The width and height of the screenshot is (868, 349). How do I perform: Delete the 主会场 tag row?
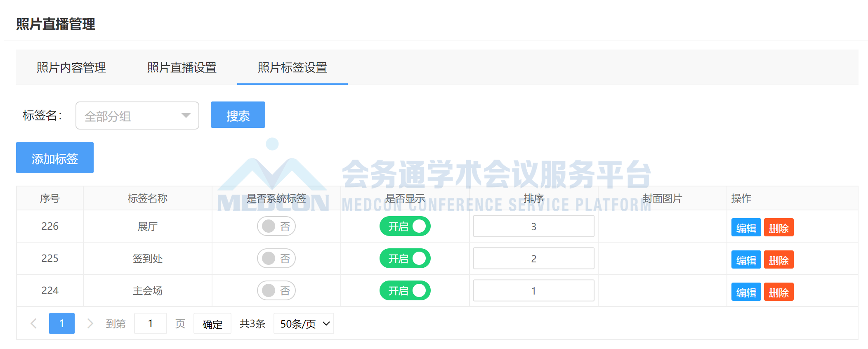(x=778, y=292)
